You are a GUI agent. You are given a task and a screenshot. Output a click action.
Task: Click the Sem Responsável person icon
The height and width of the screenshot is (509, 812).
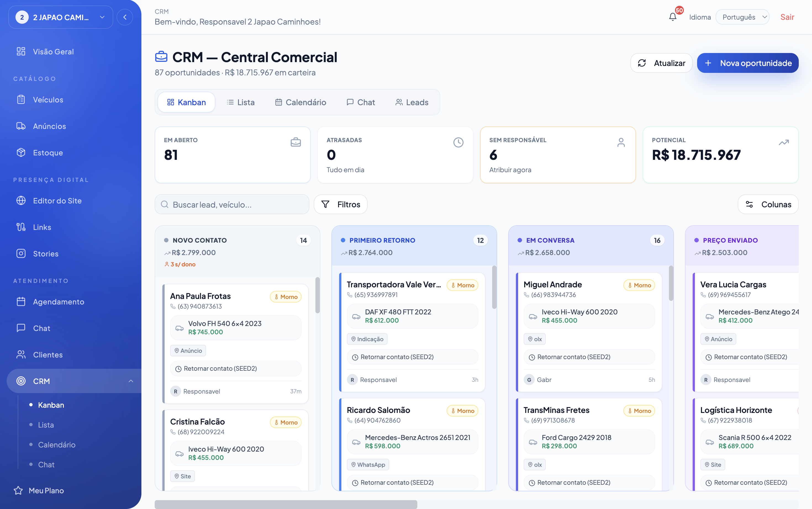pos(621,142)
